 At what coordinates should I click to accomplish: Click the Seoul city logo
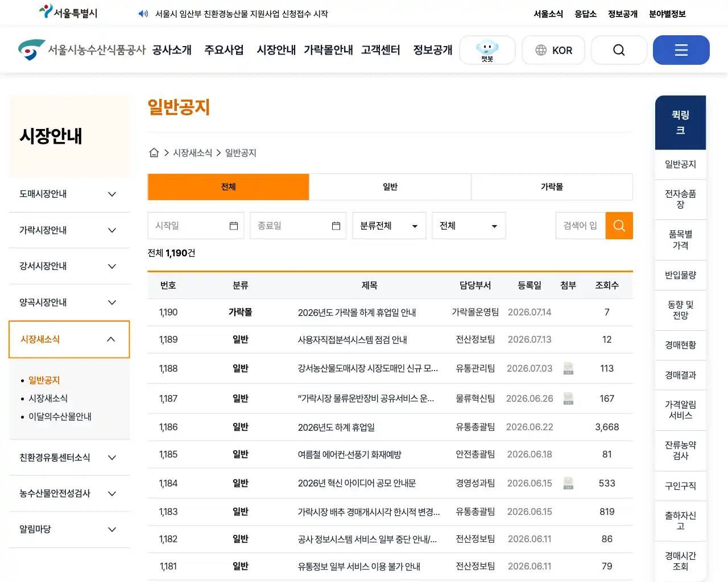coord(68,13)
